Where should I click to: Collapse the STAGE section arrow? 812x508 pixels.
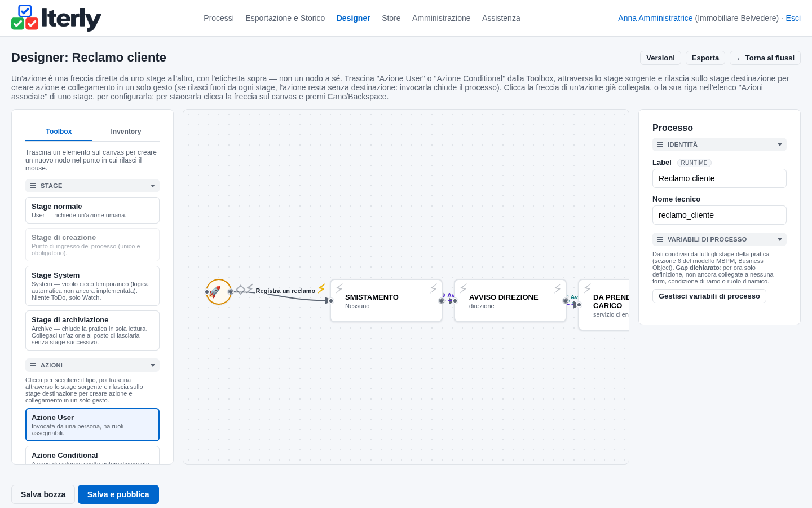pyautogui.click(x=153, y=186)
